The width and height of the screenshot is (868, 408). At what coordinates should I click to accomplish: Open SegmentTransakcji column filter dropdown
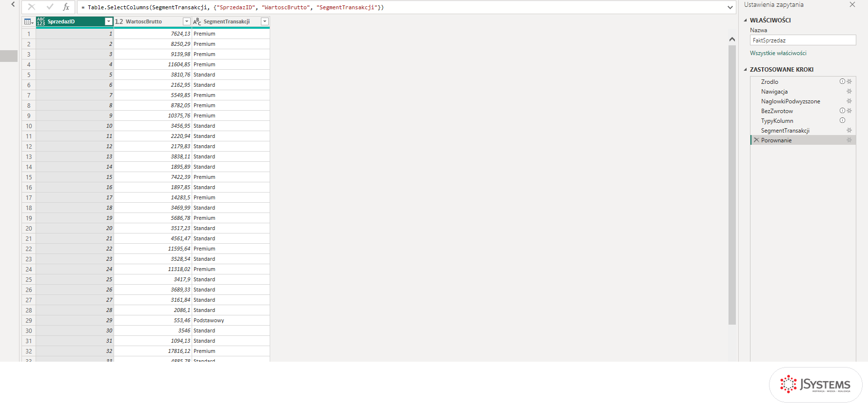pyautogui.click(x=264, y=21)
